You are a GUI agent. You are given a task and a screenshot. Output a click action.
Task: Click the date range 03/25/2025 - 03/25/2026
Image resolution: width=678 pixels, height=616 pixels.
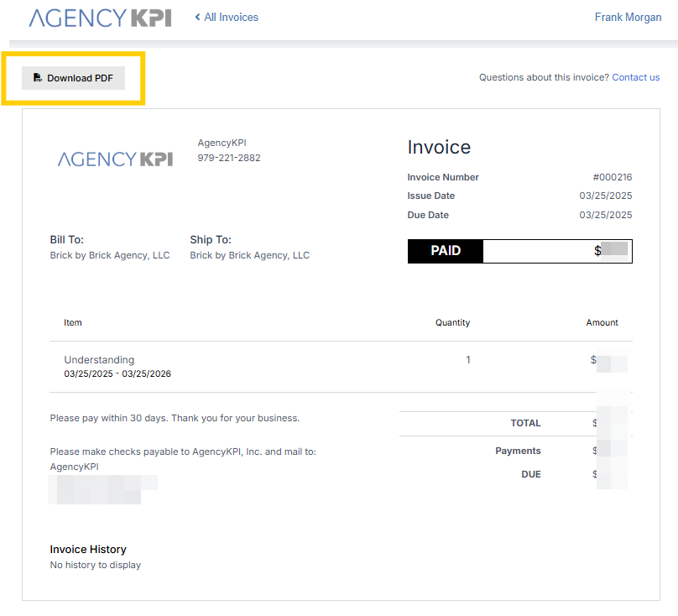pos(117,373)
